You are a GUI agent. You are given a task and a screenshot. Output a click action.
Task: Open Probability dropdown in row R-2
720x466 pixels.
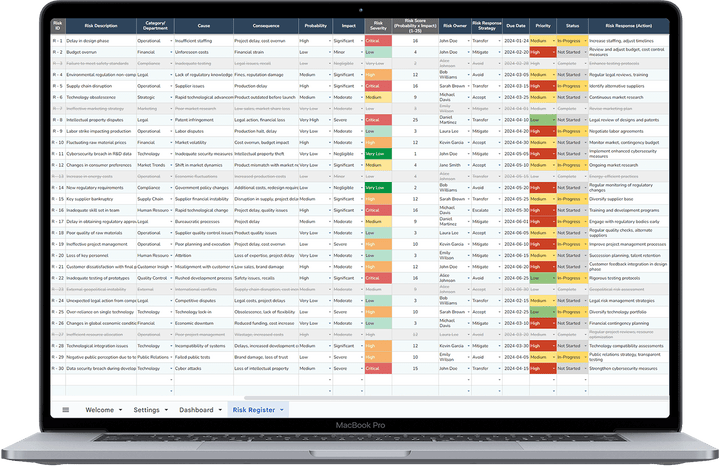coord(330,52)
